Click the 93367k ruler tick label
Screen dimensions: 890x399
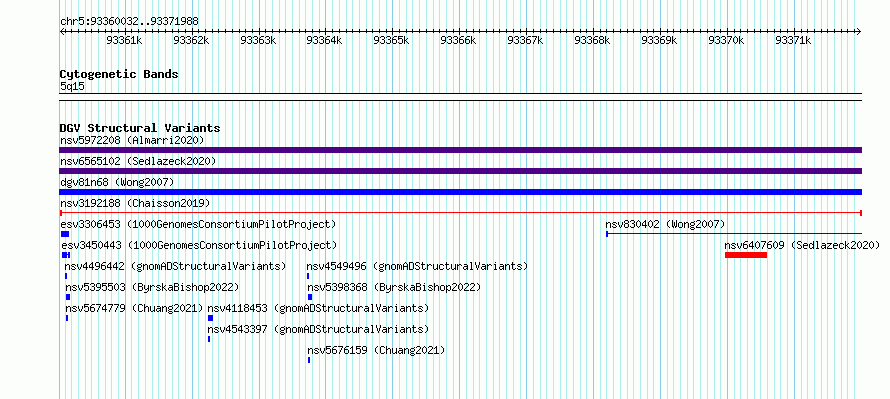[x=525, y=40]
